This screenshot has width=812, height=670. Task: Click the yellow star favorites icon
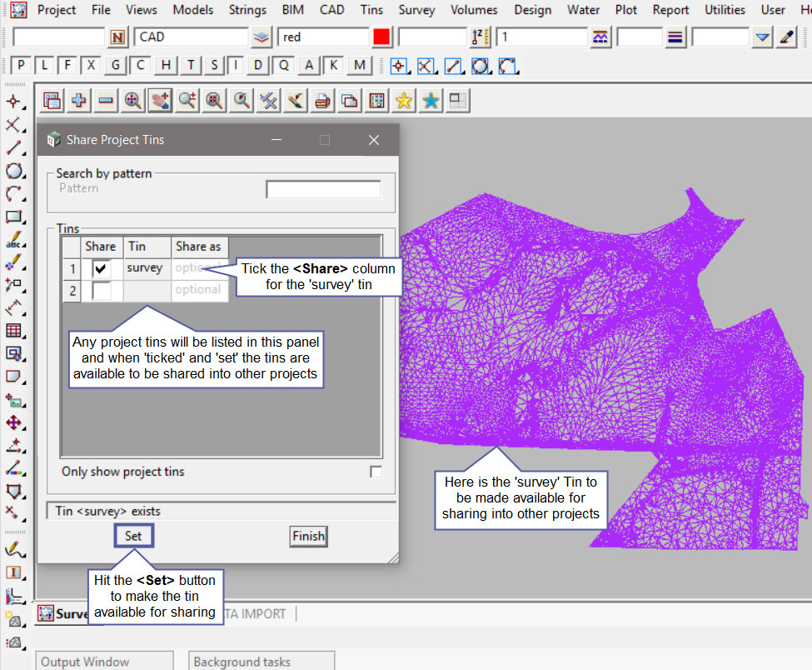(x=404, y=101)
